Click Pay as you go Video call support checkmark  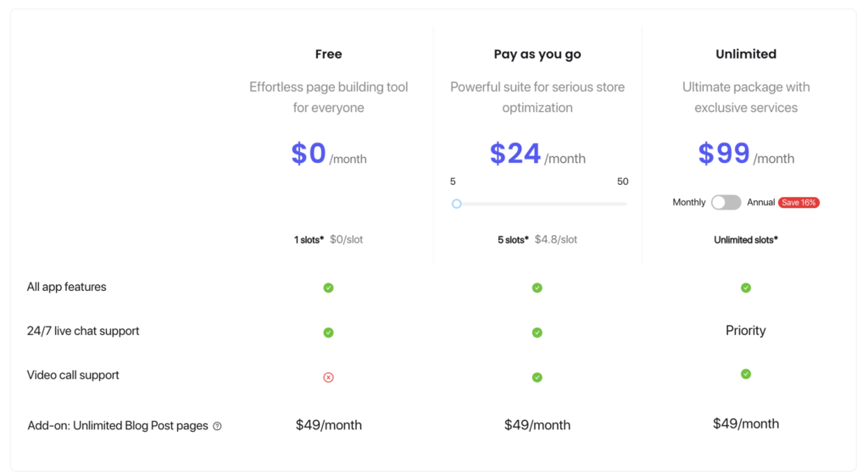pyautogui.click(x=537, y=378)
